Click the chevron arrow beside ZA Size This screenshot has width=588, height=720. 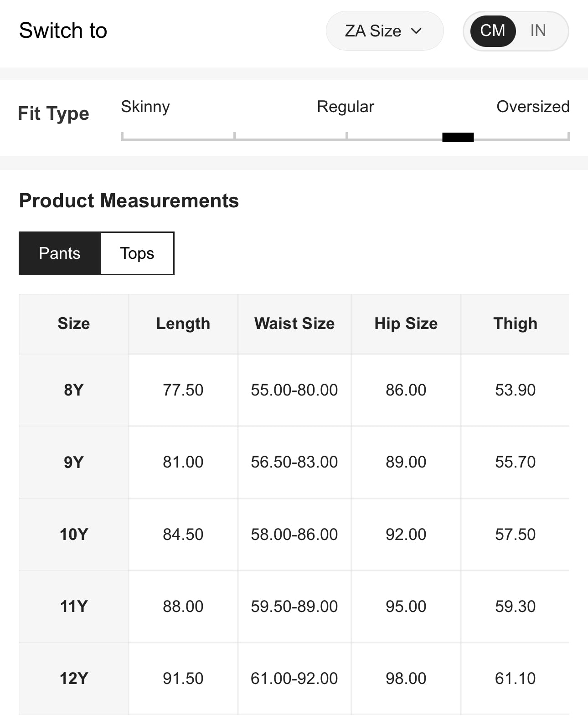[x=416, y=31]
